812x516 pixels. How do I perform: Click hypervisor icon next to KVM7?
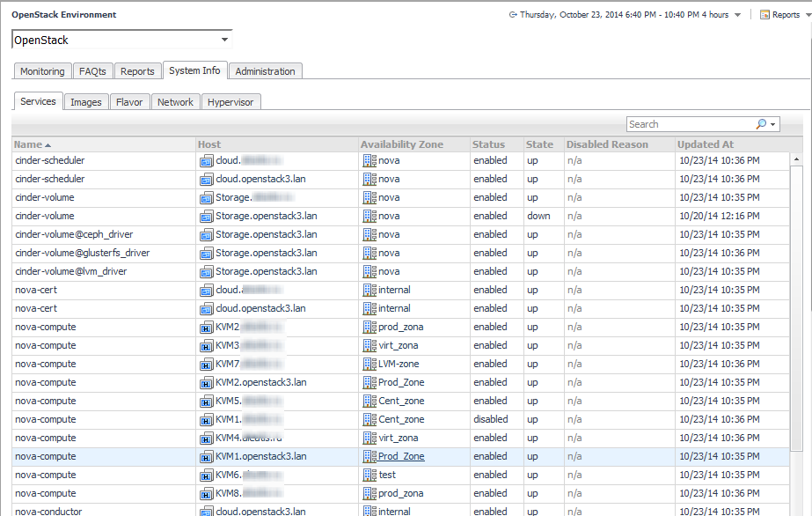[x=206, y=365]
